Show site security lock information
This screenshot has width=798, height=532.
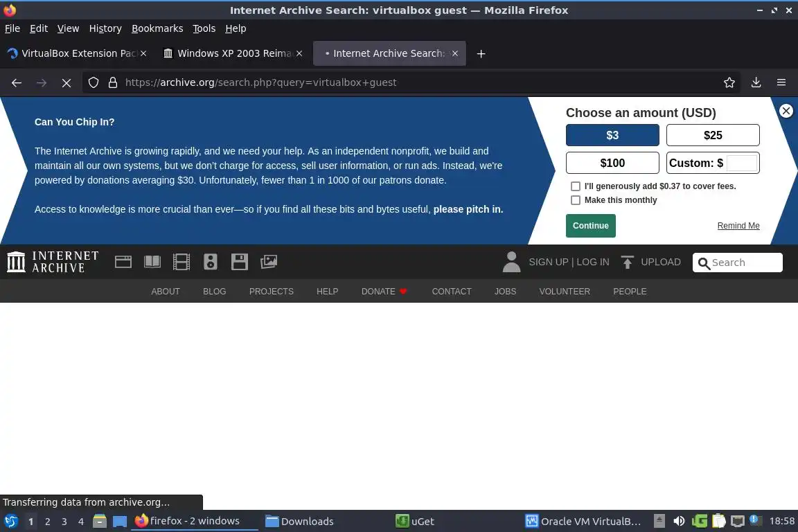click(113, 82)
